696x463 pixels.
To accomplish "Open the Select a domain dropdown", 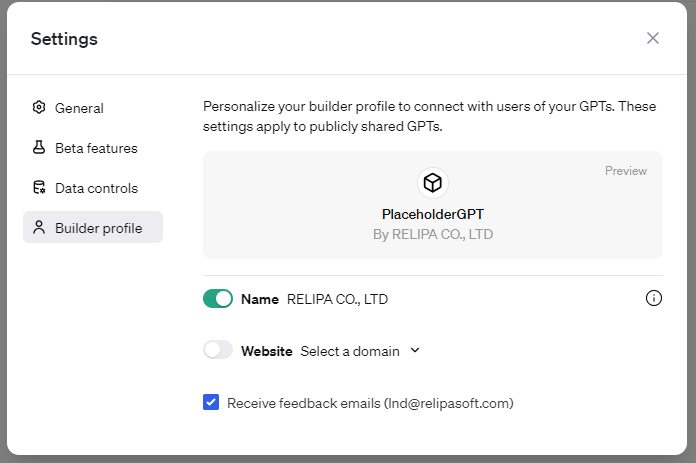I will tap(350, 351).
